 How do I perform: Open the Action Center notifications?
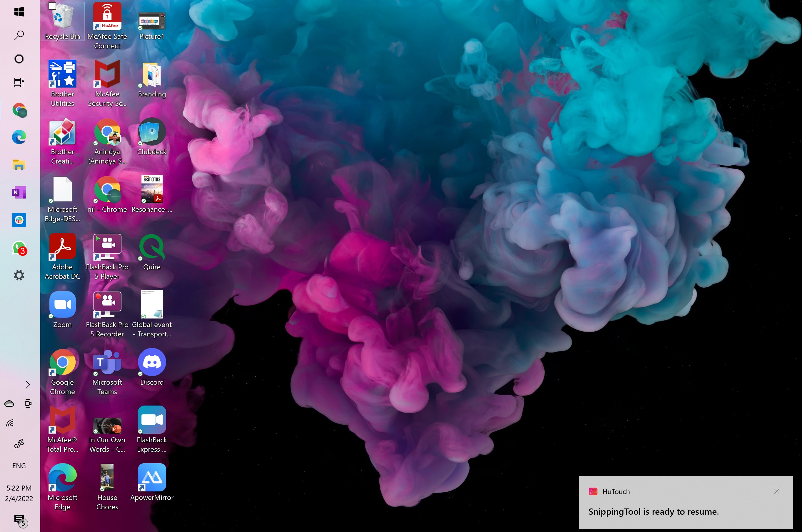tap(20, 520)
